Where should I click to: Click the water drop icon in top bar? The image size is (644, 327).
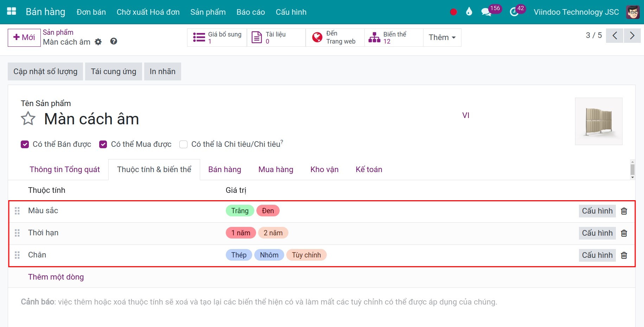point(469,12)
